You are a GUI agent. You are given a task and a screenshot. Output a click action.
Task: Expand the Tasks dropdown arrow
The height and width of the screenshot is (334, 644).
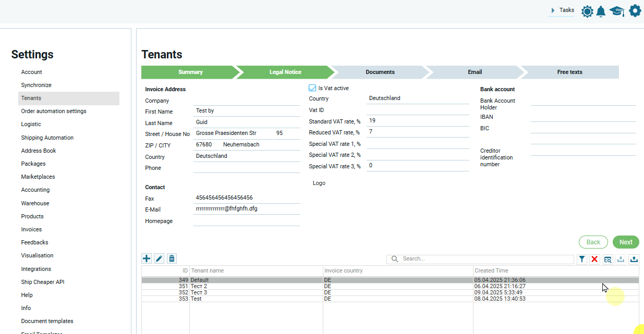(x=553, y=10)
